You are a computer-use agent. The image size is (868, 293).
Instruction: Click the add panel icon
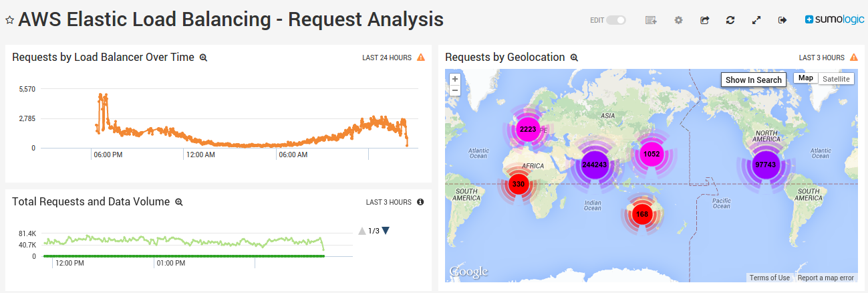[651, 20]
